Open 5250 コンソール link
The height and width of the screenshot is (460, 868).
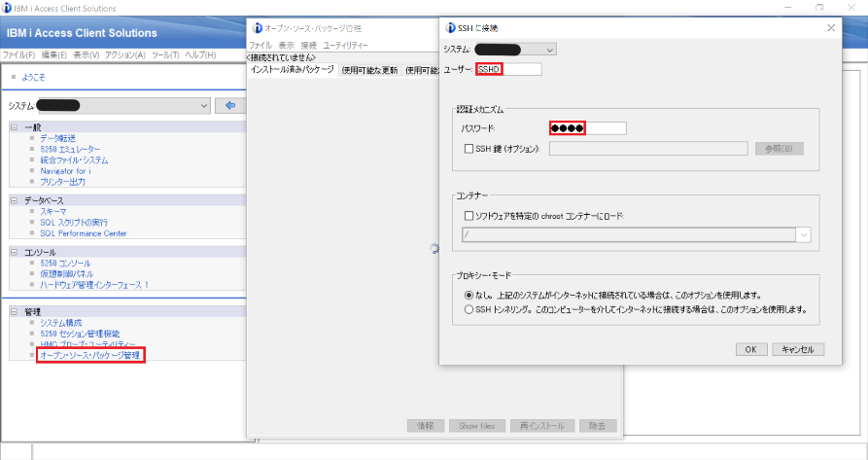[65, 263]
